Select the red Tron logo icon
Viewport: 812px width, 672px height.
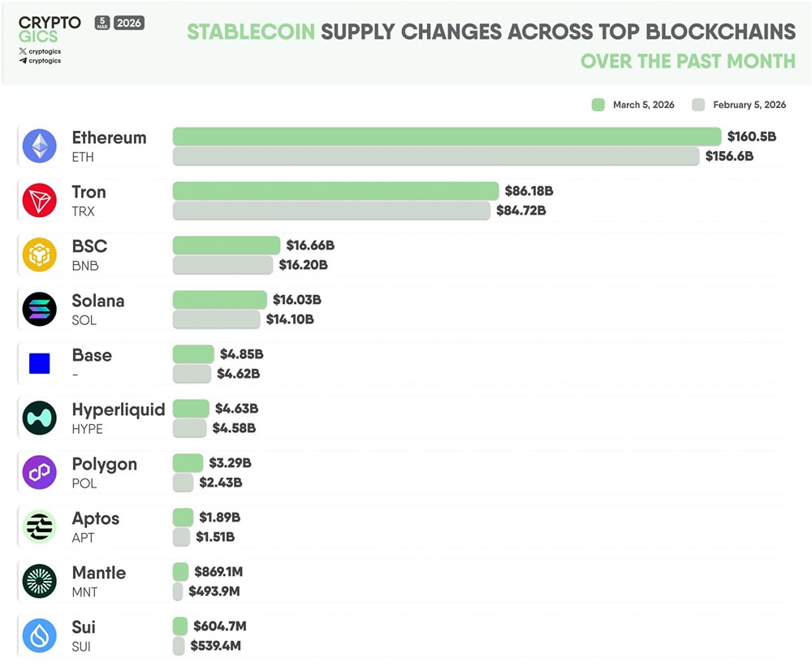point(39,201)
